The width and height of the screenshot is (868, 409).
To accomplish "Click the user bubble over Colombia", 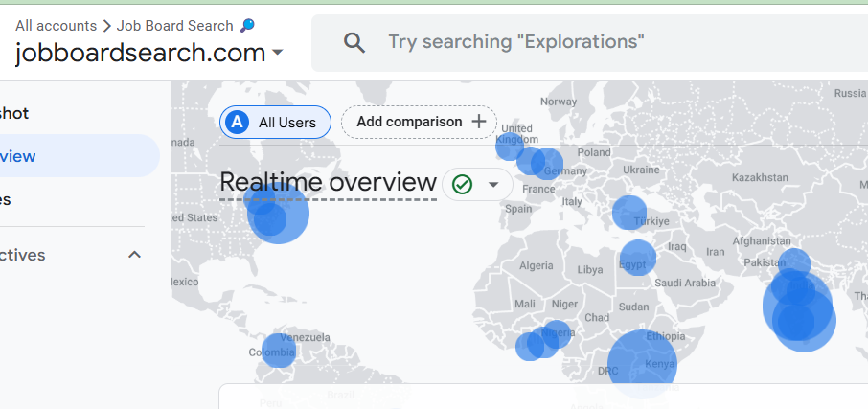I will pos(279,351).
